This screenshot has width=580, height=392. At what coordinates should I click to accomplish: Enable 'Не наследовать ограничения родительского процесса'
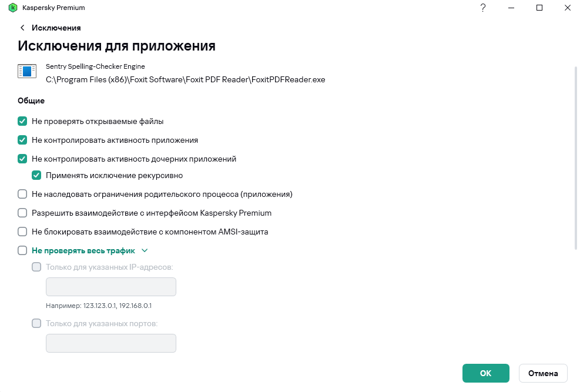click(22, 194)
